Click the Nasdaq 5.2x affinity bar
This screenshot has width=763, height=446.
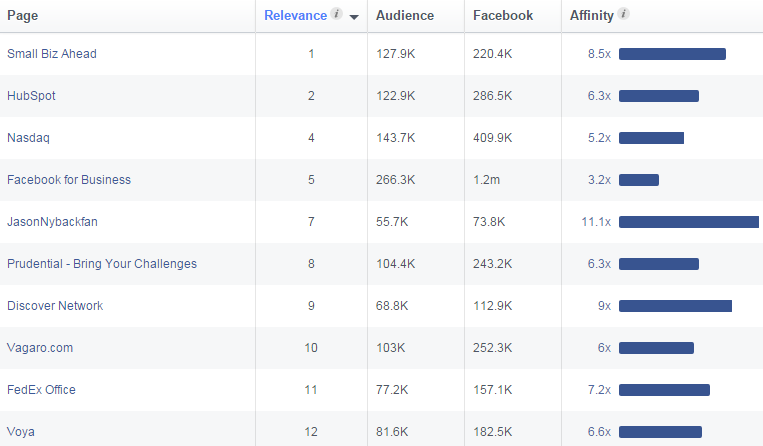[x=651, y=138]
